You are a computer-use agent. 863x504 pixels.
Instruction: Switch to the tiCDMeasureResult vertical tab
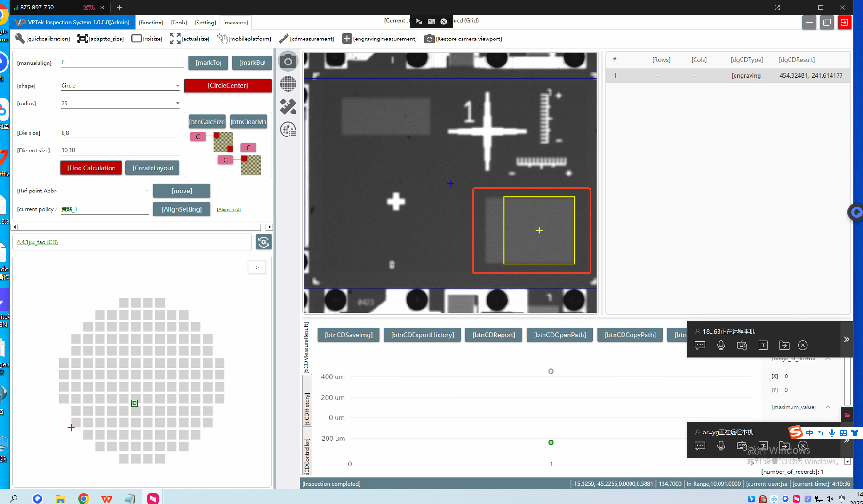click(306, 347)
